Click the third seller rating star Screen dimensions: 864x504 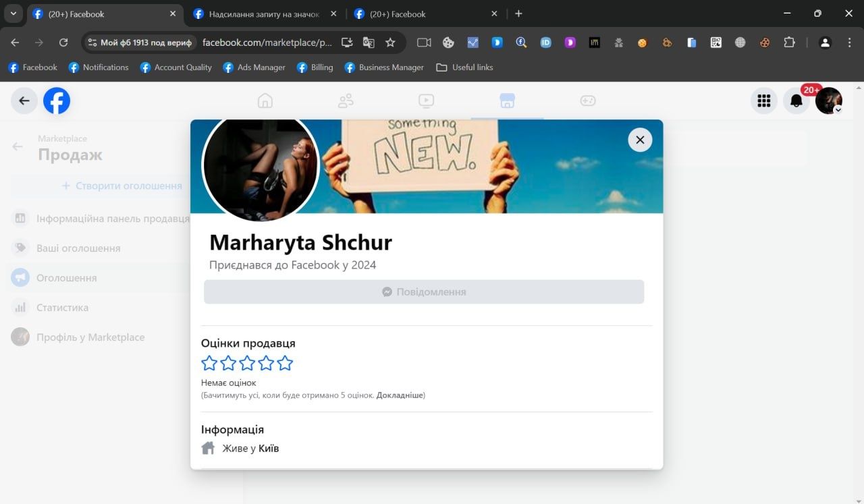tap(247, 363)
